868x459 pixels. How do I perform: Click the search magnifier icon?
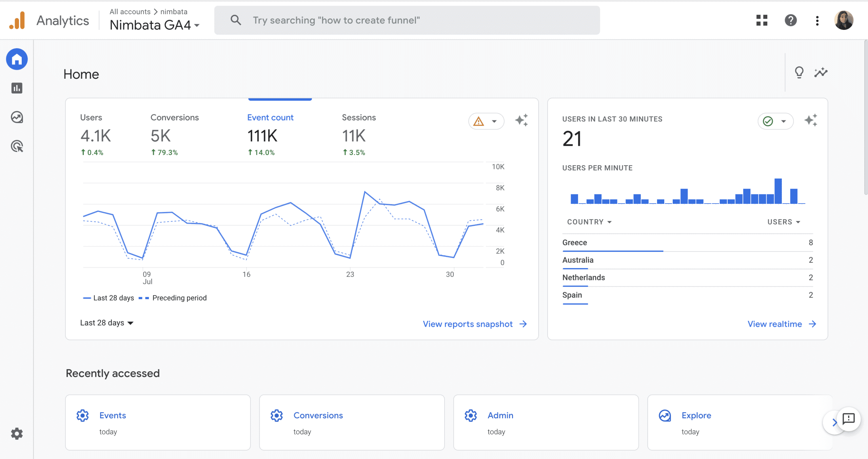click(x=236, y=20)
